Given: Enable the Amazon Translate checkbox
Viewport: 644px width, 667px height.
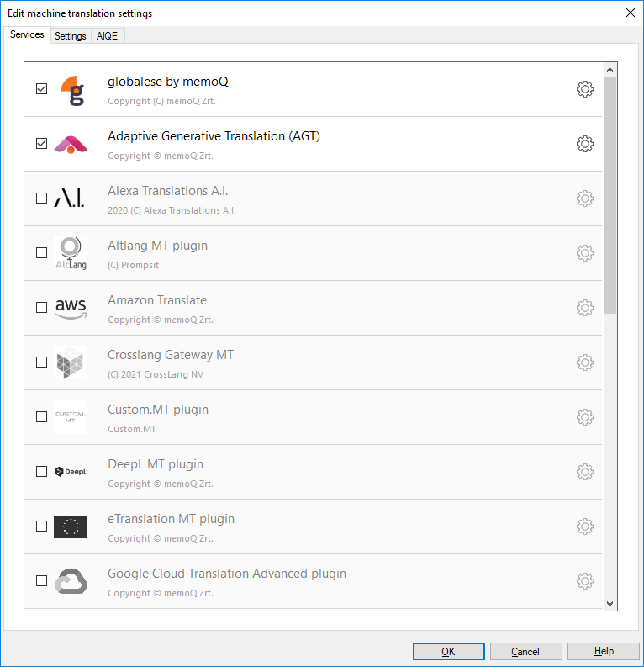Looking at the screenshot, I should [x=42, y=308].
